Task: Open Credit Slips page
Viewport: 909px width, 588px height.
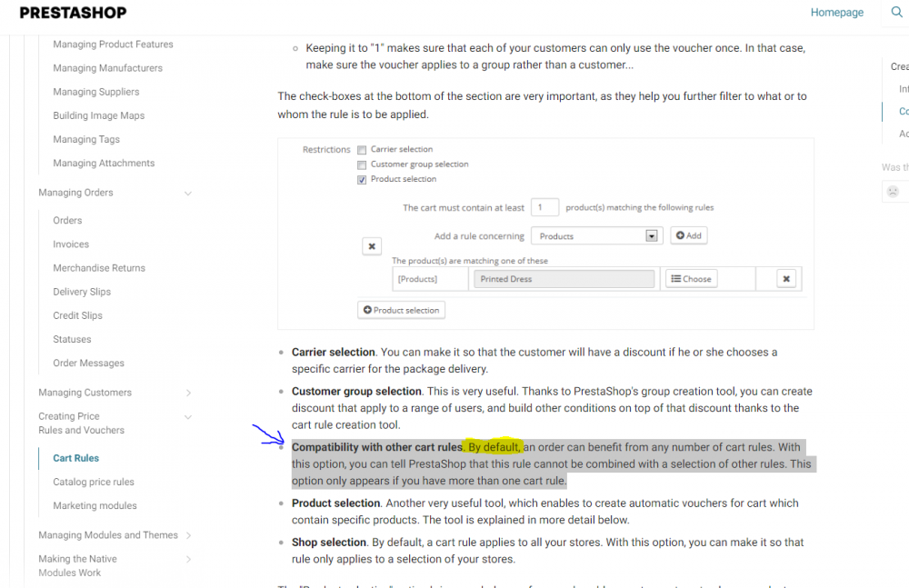Action: 77,315
